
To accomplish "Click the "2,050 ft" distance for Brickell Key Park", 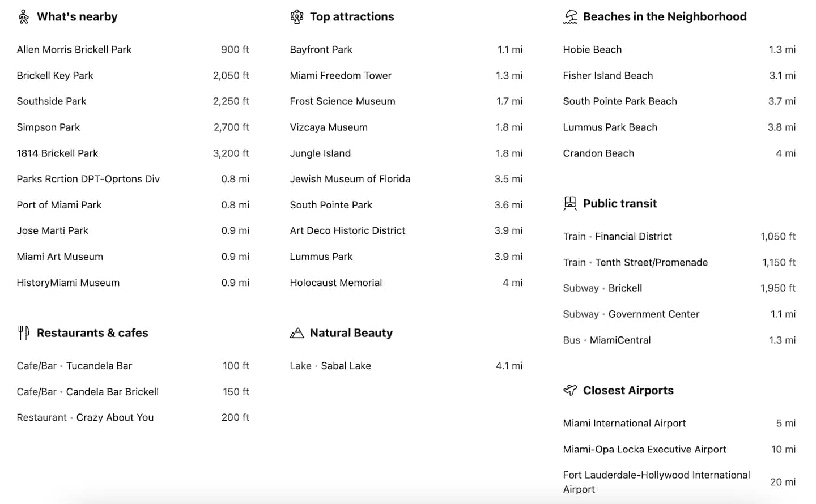I will [x=231, y=76].
